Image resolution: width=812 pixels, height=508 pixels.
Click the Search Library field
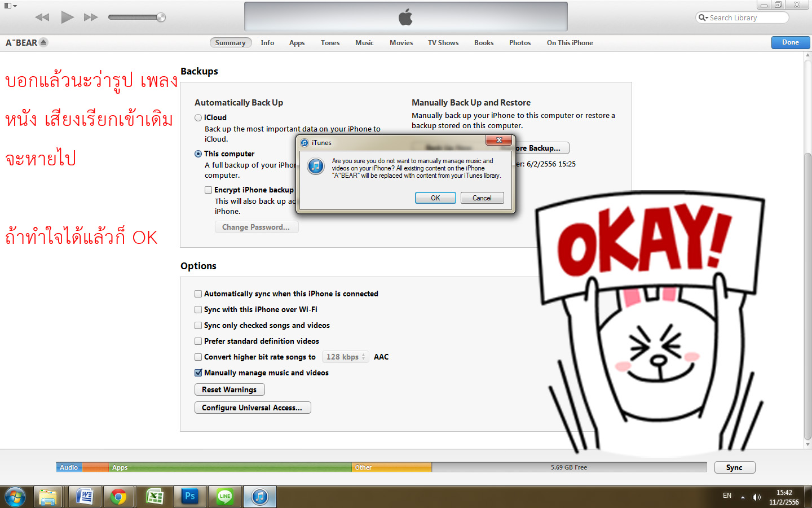coord(742,17)
